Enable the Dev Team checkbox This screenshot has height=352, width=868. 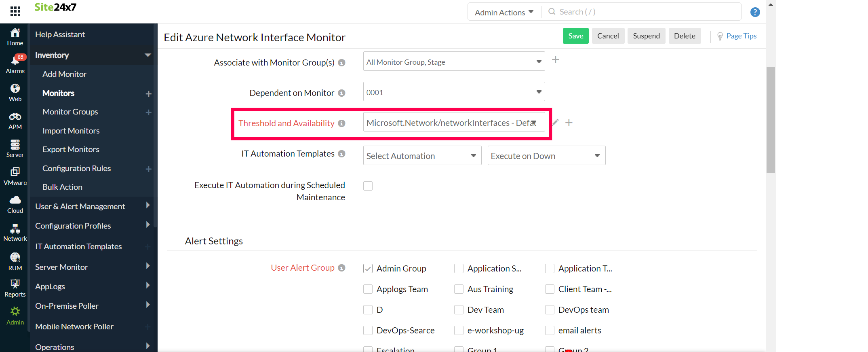pos(459,310)
